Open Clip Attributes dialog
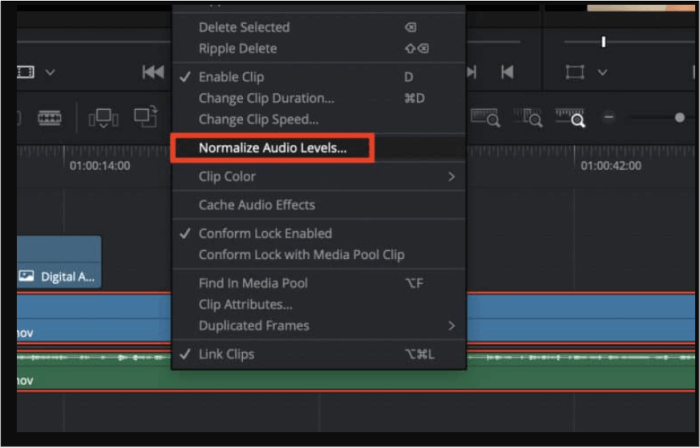 [318, 304]
